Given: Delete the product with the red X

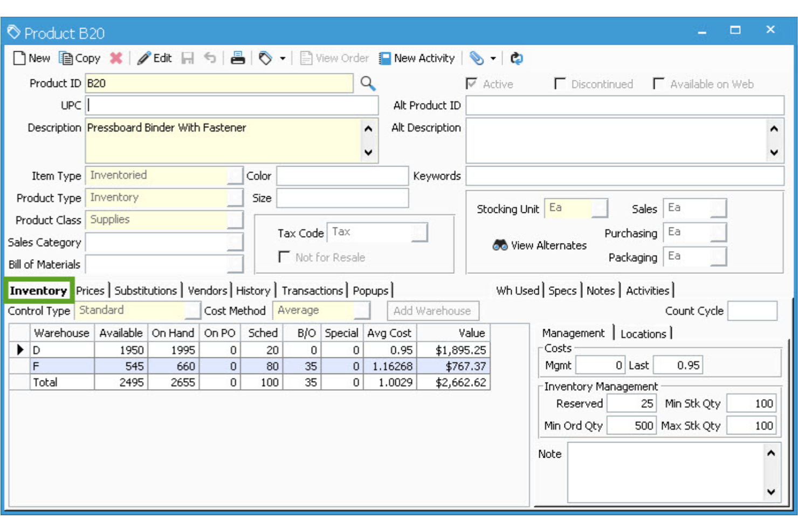Looking at the screenshot, I should point(115,58).
